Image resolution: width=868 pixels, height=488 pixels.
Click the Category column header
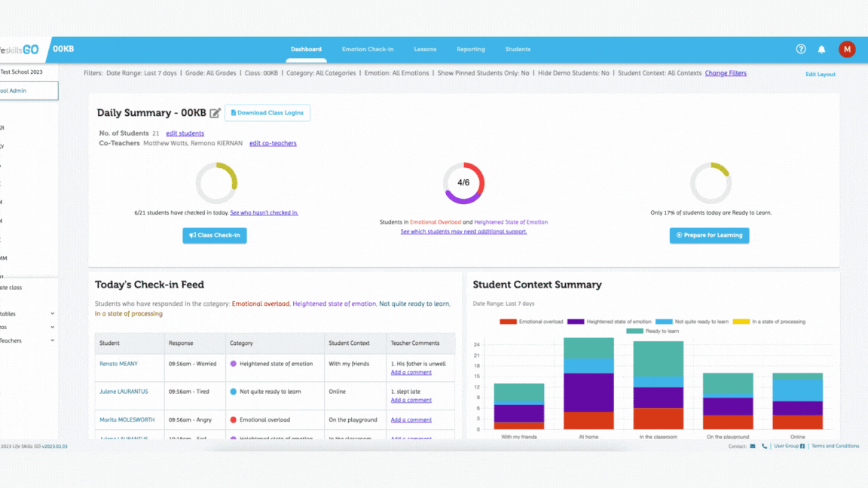tap(274, 343)
